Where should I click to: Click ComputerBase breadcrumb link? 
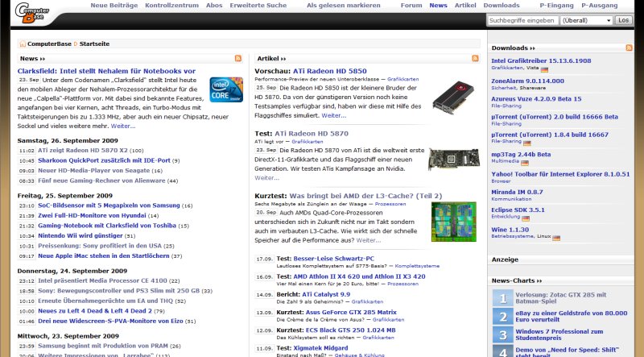coord(49,44)
